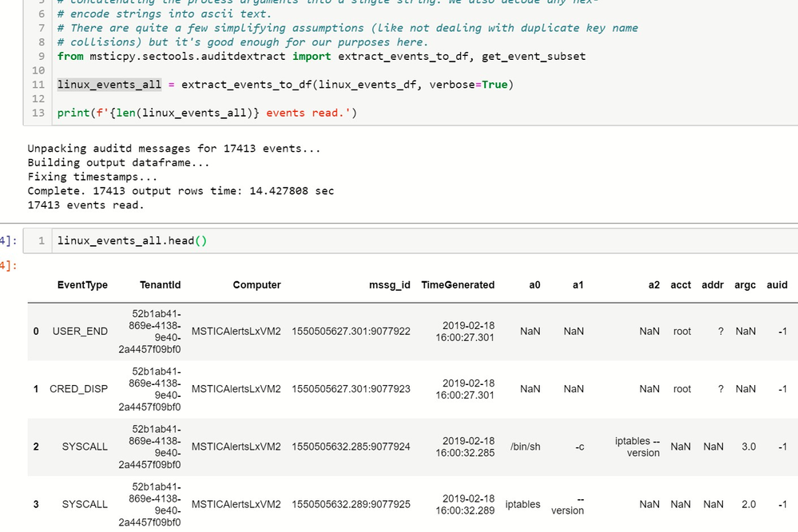
Task: Click the row index 3 label
Action: pyautogui.click(x=36, y=505)
